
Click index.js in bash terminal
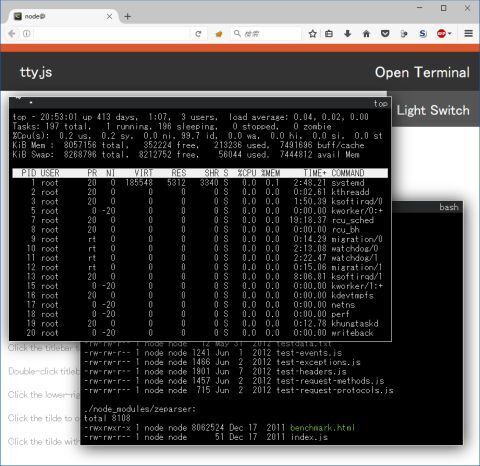point(309,437)
